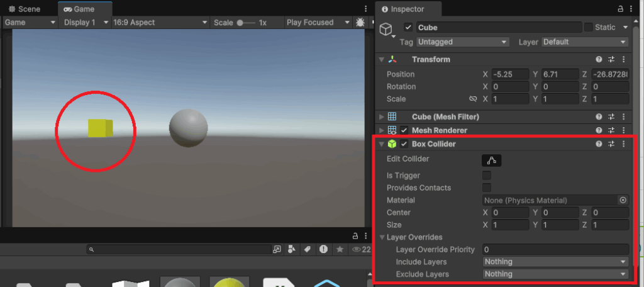This screenshot has height=287, width=644.
Task: Open Cube (Mesh Filter) help reference
Action: 599,117
